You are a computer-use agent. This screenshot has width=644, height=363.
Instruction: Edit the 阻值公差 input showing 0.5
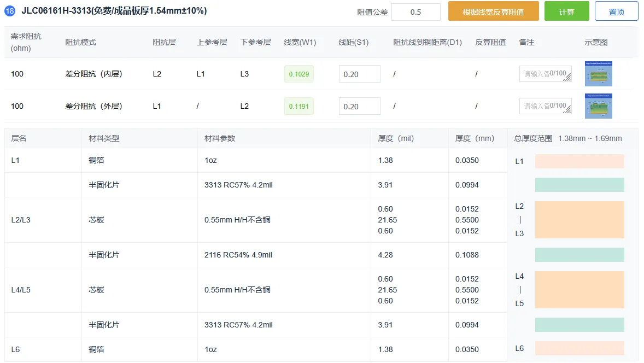(415, 12)
